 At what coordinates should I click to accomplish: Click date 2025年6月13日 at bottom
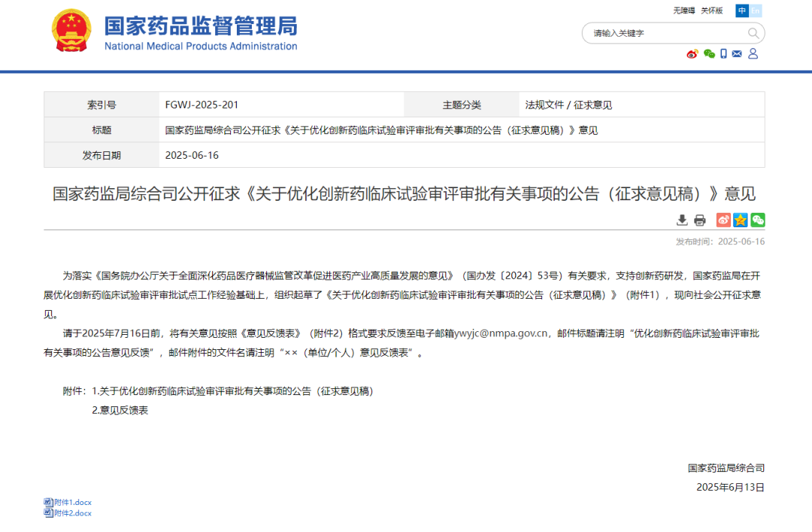click(x=730, y=487)
